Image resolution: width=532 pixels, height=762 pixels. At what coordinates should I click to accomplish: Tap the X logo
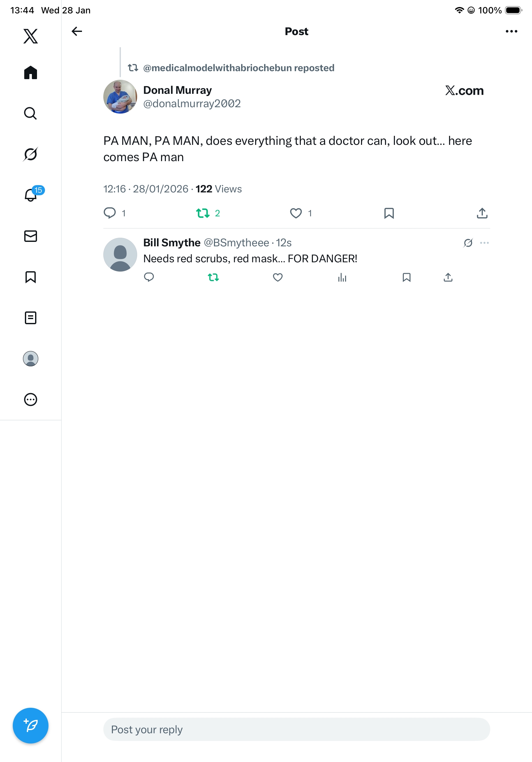[x=31, y=36]
